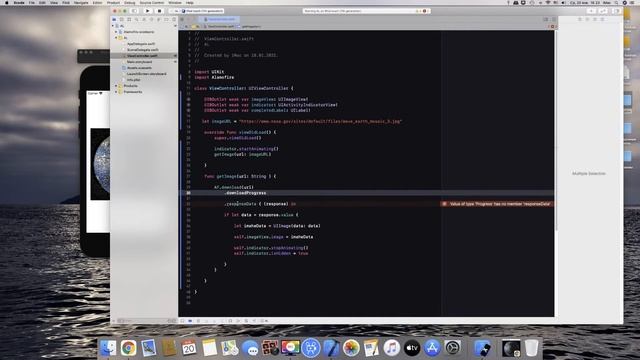Select the Breakpoint navigator icon
Screen dimensions: 640x360
pos(166,19)
